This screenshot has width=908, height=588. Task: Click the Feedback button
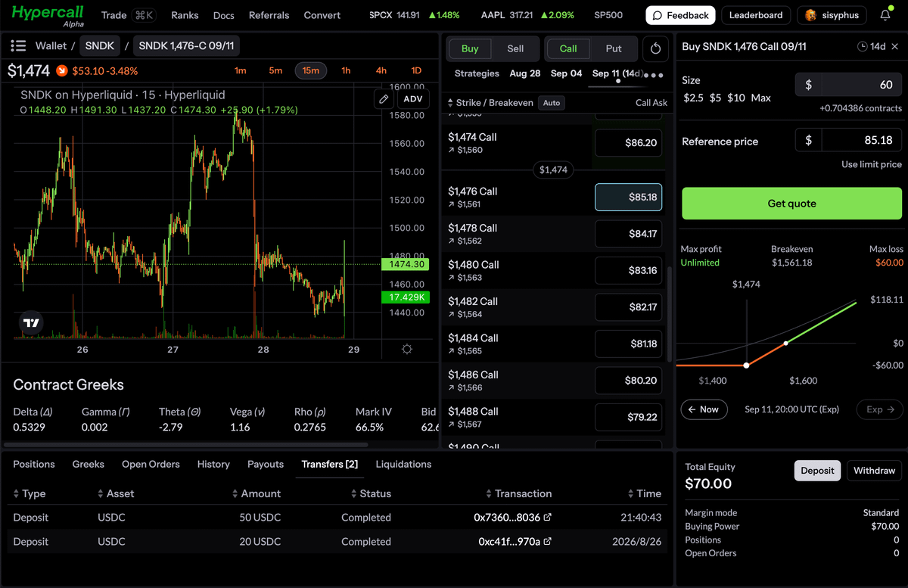point(680,15)
